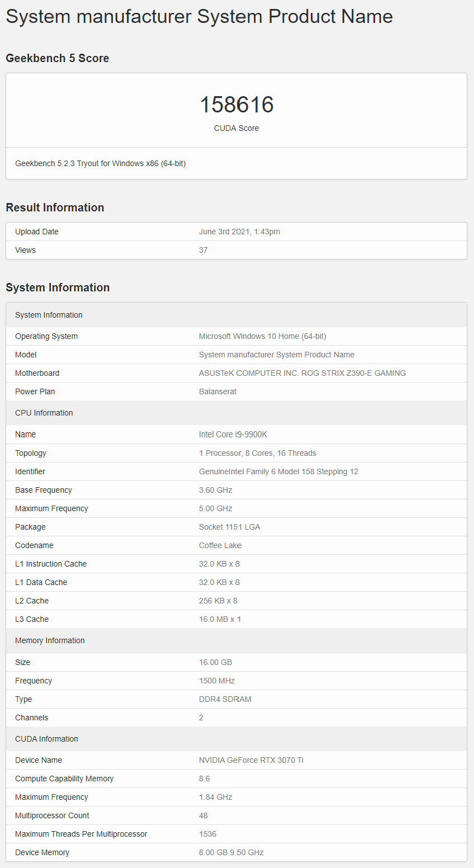Select multiprocessor count value '48'

point(203,815)
